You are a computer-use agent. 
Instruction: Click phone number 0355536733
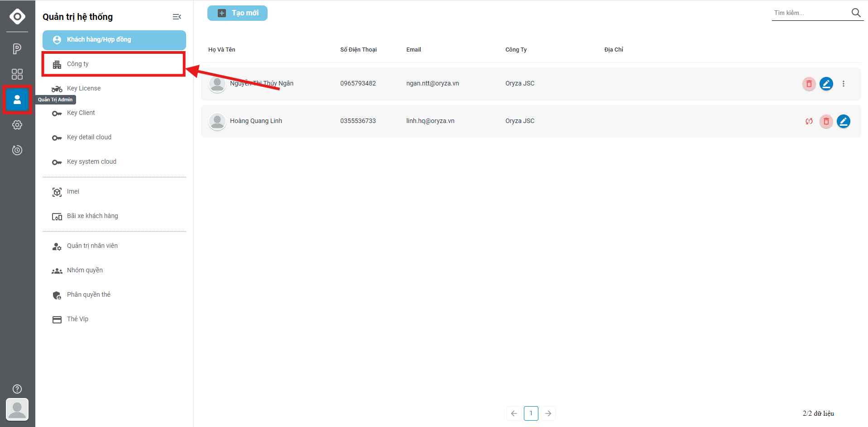[x=358, y=121]
